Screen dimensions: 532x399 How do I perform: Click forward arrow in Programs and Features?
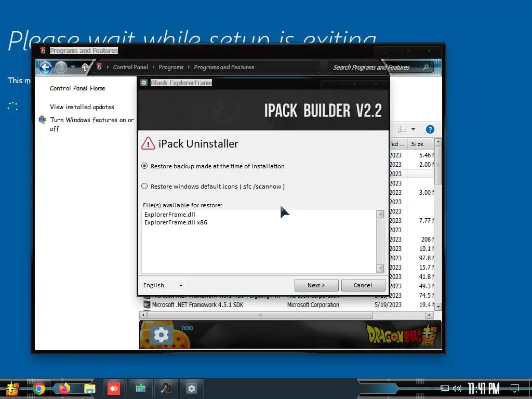click(x=61, y=67)
